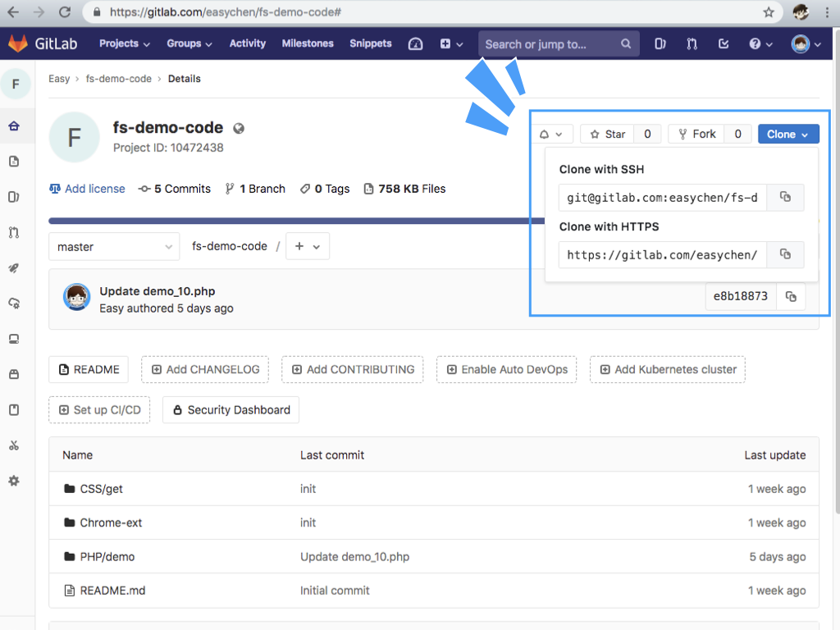840x630 pixels.
Task: Copy the HTTPS clone URL
Action: 785,255
